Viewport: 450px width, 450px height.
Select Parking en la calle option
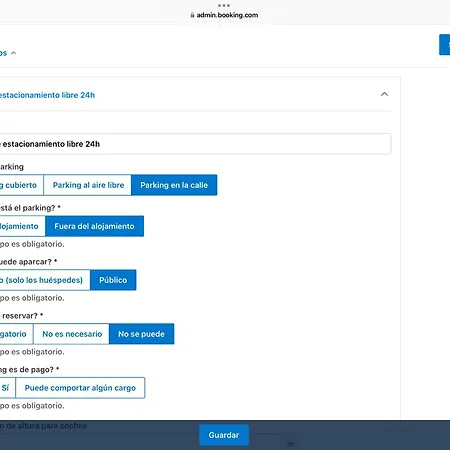tap(174, 185)
